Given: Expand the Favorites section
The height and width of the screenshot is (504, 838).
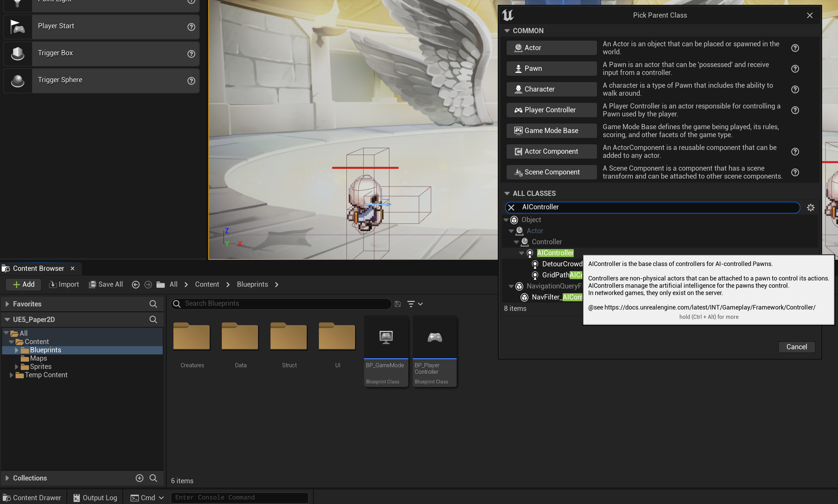Looking at the screenshot, I should 7,304.
